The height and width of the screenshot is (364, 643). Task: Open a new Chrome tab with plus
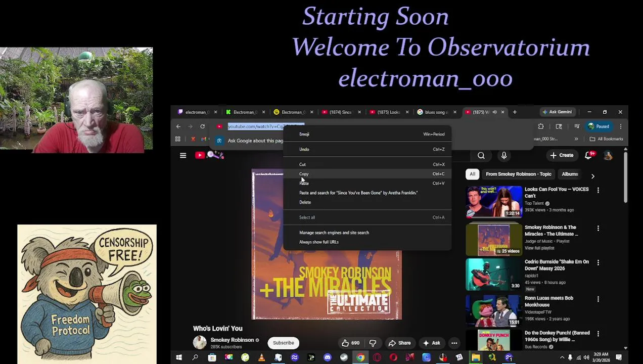click(515, 112)
